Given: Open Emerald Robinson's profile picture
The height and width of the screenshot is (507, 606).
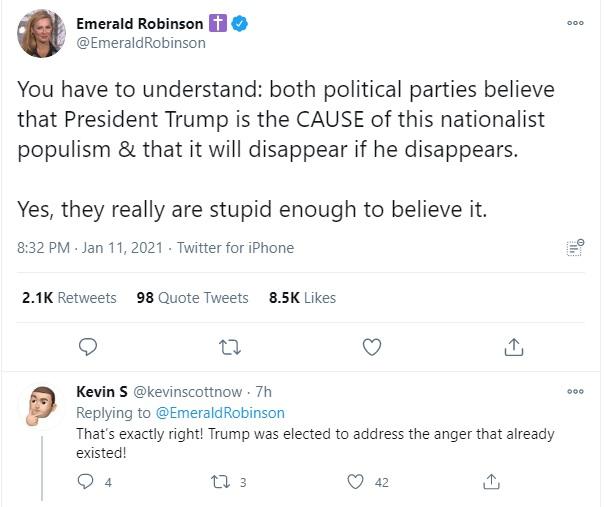Looking at the screenshot, I should (x=42, y=34).
